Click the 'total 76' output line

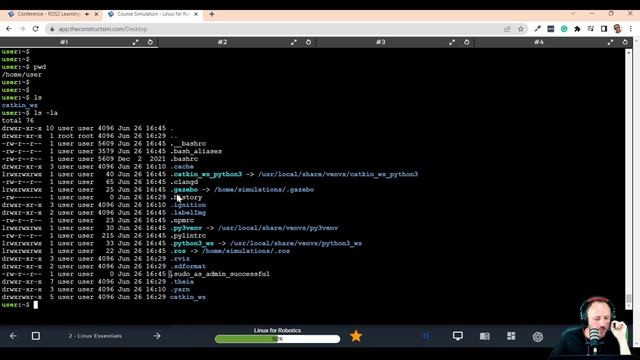(18, 121)
